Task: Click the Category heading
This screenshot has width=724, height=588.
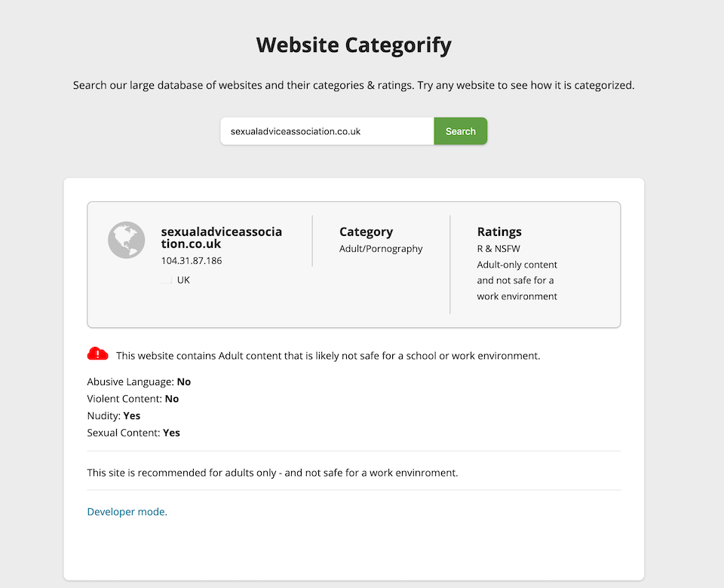Action: [x=367, y=231]
